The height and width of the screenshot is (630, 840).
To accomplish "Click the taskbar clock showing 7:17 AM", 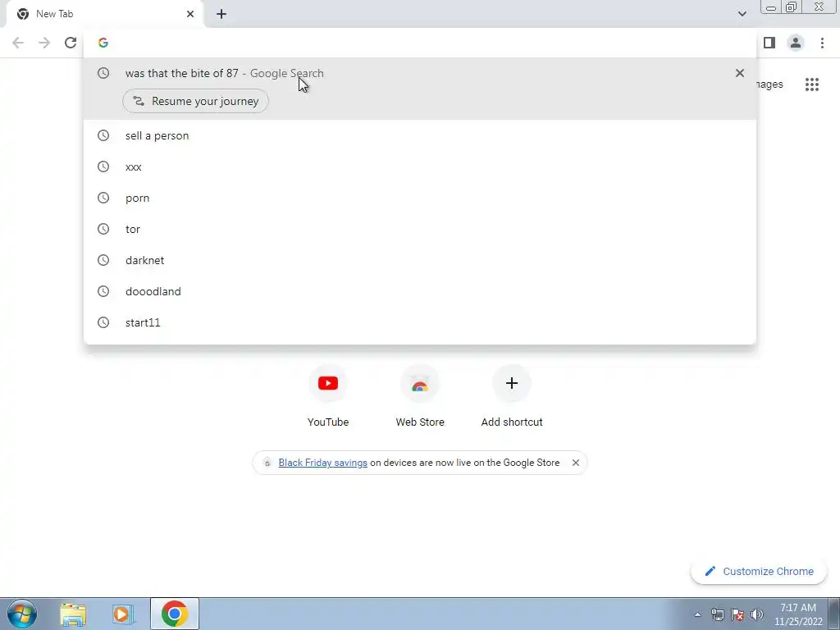I will coord(798,614).
